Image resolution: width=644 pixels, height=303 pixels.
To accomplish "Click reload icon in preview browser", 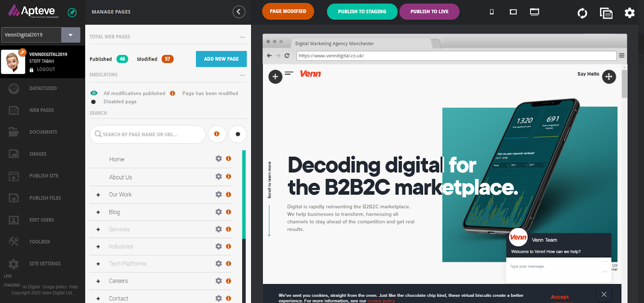I will tap(287, 56).
